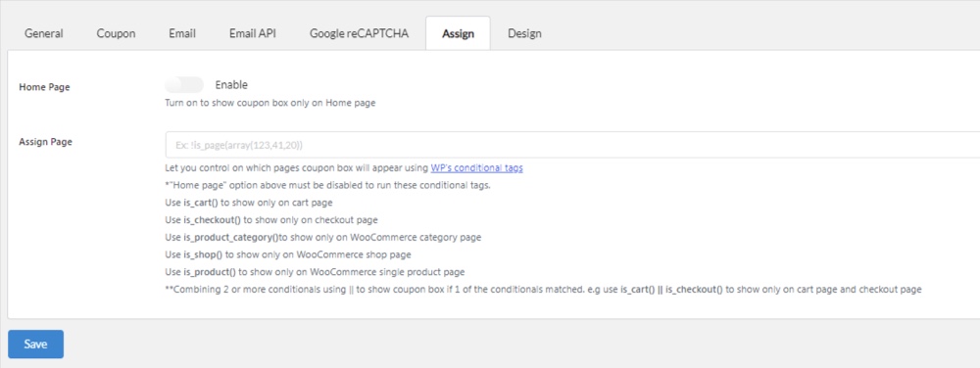980x368 pixels.
Task: Click the 'Turn on to show coupon box' description
Action: [270, 103]
